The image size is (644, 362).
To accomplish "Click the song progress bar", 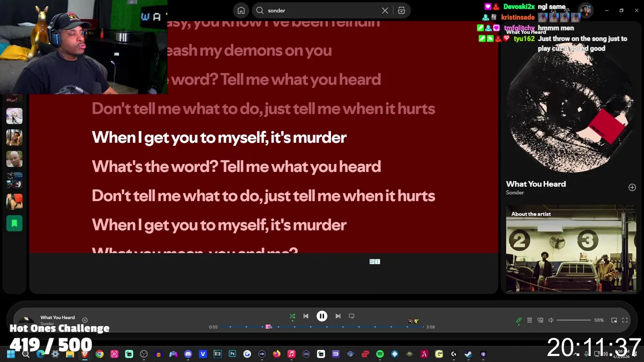I will coord(322,327).
